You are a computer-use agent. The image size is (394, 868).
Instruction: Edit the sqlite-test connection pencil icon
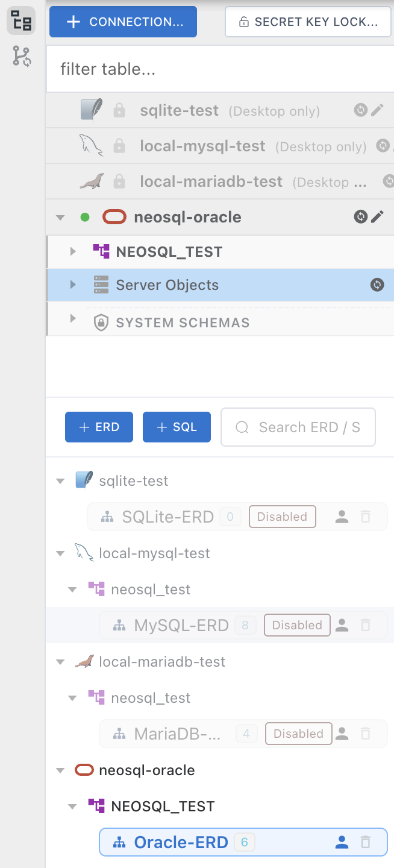(x=377, y=110)
